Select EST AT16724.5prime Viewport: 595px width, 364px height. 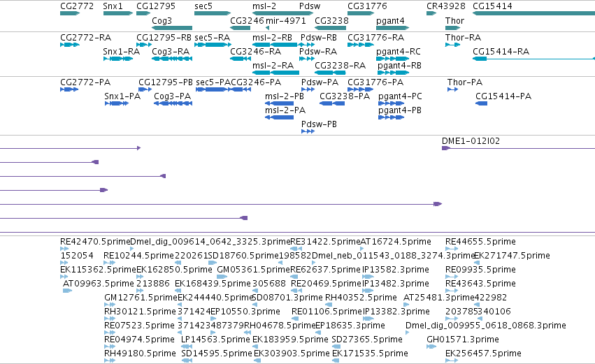[x=361, y=249]
